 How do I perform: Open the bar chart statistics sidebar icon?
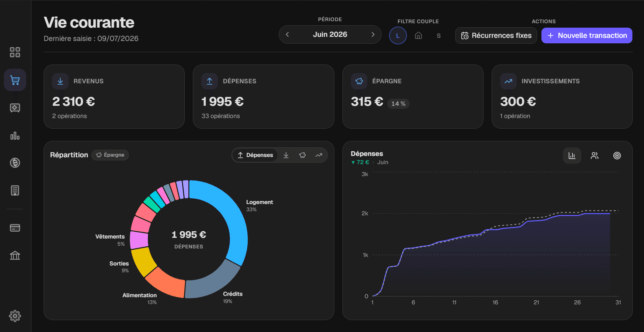point(15,136)
